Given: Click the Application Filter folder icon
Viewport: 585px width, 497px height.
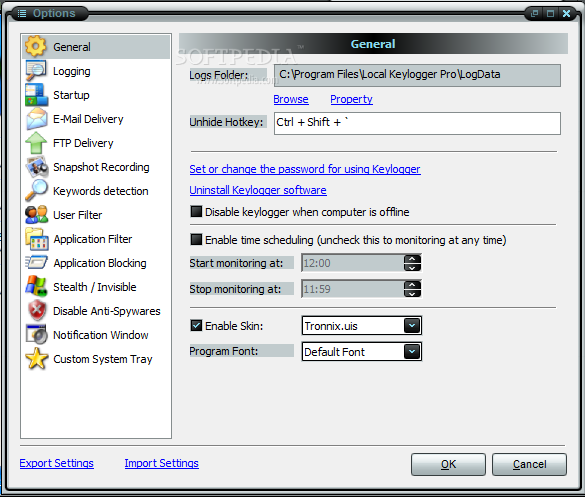Looking at the screenshot, I should [37, 239].
